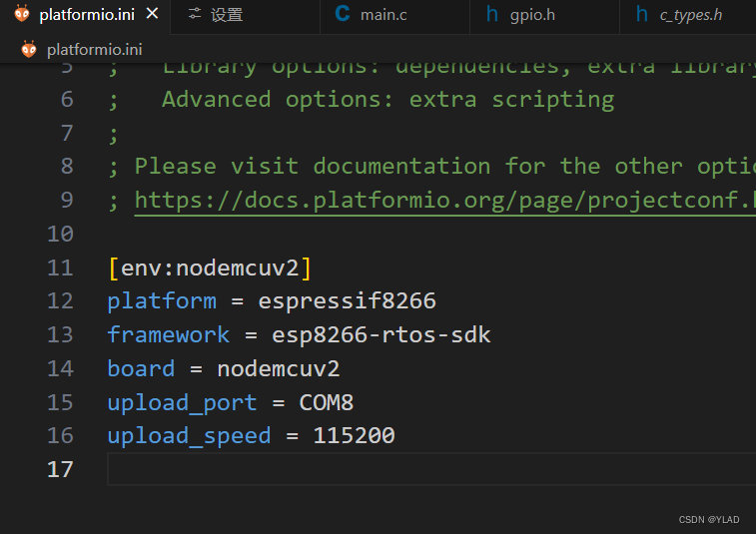This screenshot has height=534, width=756.
Task: Click the h header icon on the c_types.h tab
Action: pyautogui.click(x=642, y=14)
